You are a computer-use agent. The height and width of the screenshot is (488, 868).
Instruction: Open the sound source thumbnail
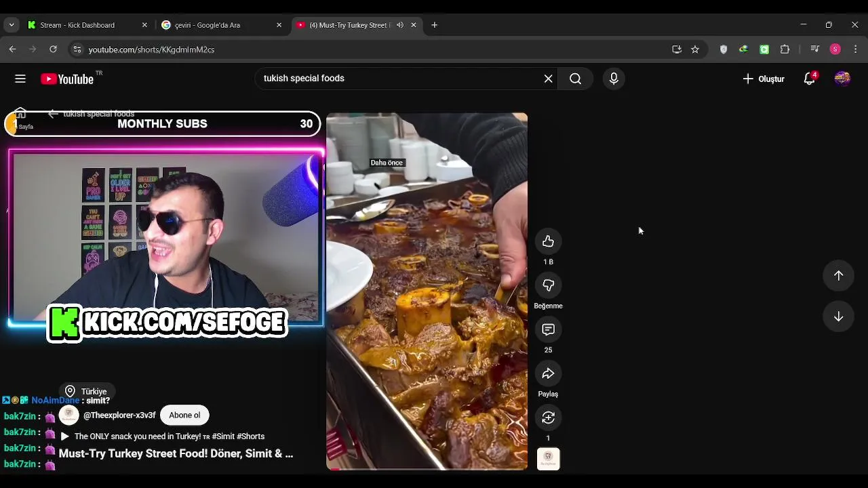coord(548,459)
